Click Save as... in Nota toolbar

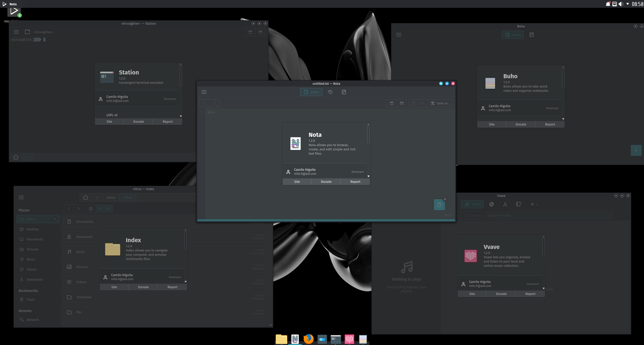(x=440, y=103)
